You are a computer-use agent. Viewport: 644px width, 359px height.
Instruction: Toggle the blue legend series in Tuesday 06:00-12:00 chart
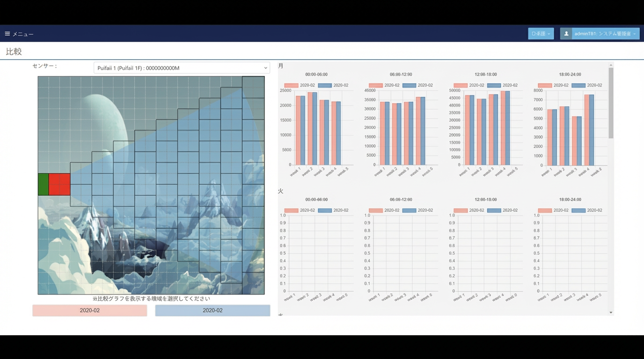pyautogui.click(x=409, y=210)
